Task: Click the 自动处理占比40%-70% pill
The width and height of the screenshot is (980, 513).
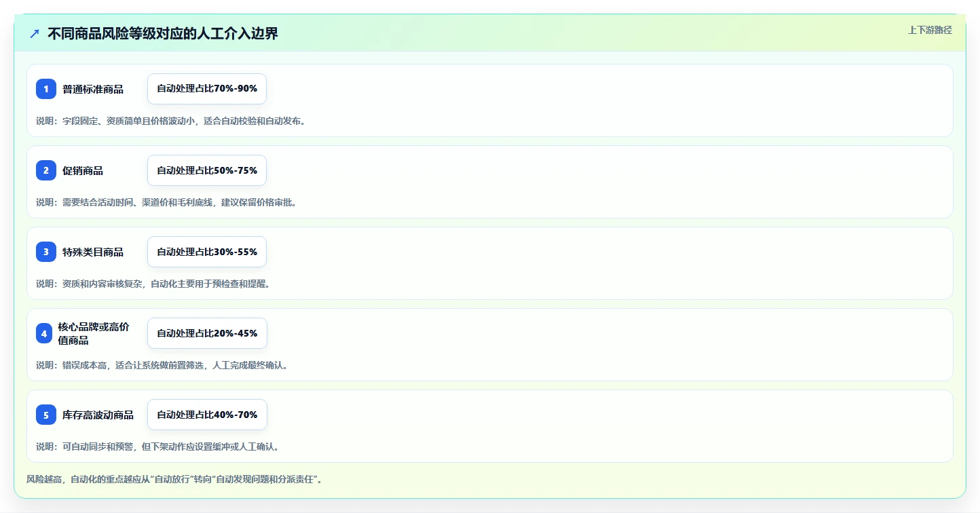Action: point(207,415)
